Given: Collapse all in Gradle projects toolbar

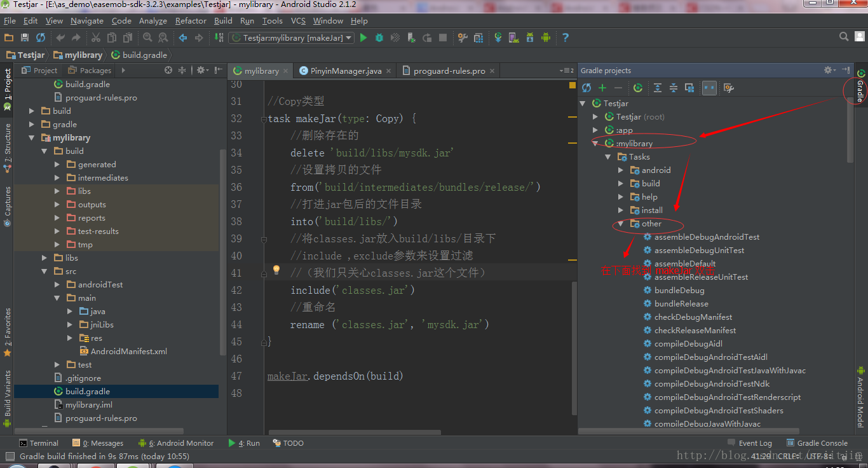Looking at the screenshot, I should pyautogui.click(x=674, y=88).
